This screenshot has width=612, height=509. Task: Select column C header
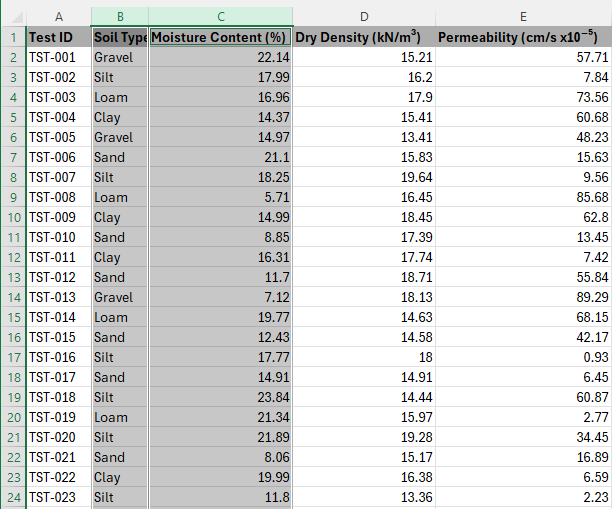pos(221,17)
